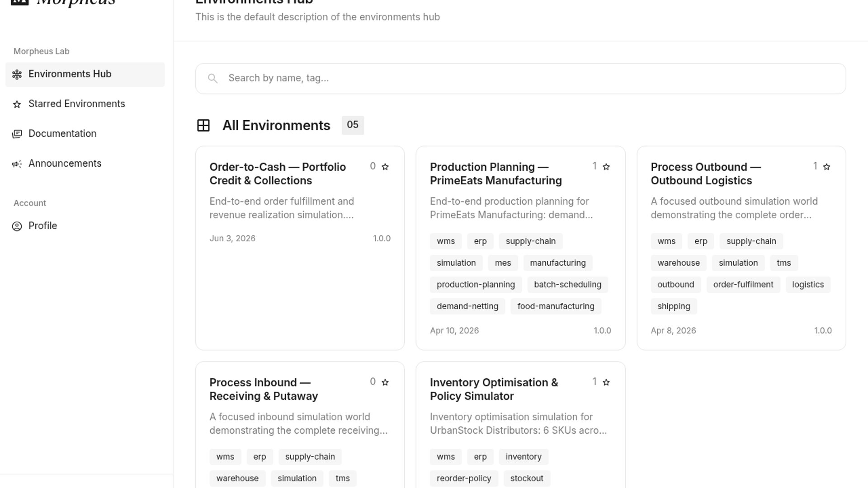This screenshot has height=488, width=868.
Task: Click the Environments Hub sidebar icon
Action: pyautogui.click(x=17, y=75)
